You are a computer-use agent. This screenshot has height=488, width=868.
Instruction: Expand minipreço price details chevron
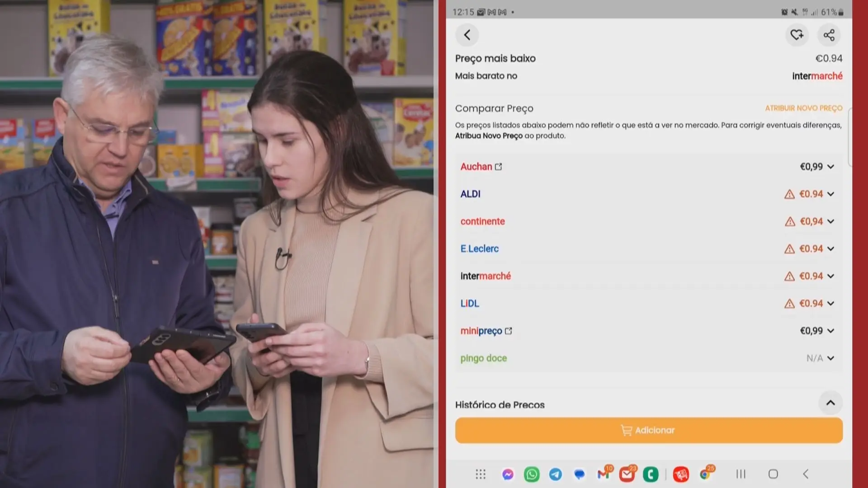pyautogui.click(x=830, y=331)
